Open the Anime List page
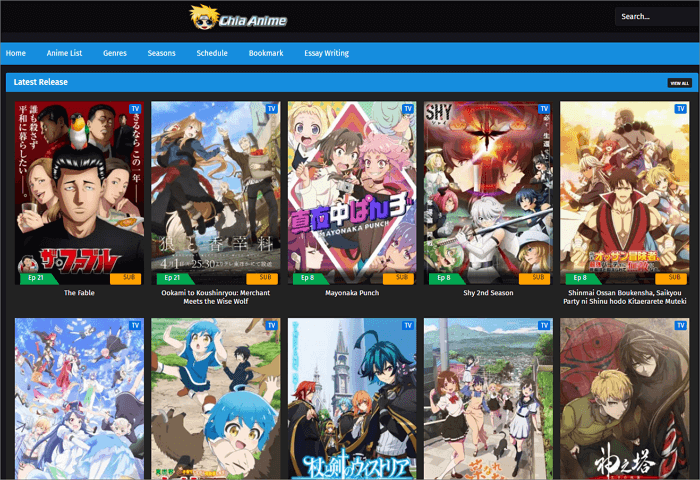The image size is (700, 480). click(x=64, y=53)
